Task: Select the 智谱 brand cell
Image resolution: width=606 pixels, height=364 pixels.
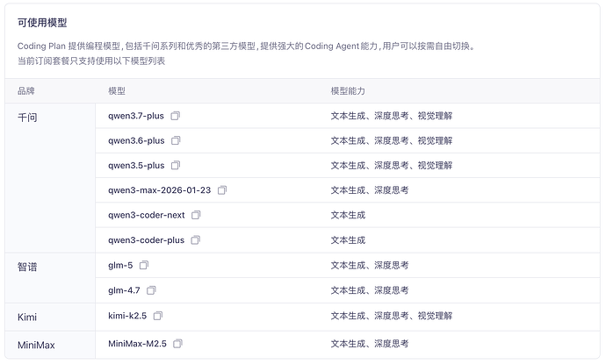Action: pos(50,278)
